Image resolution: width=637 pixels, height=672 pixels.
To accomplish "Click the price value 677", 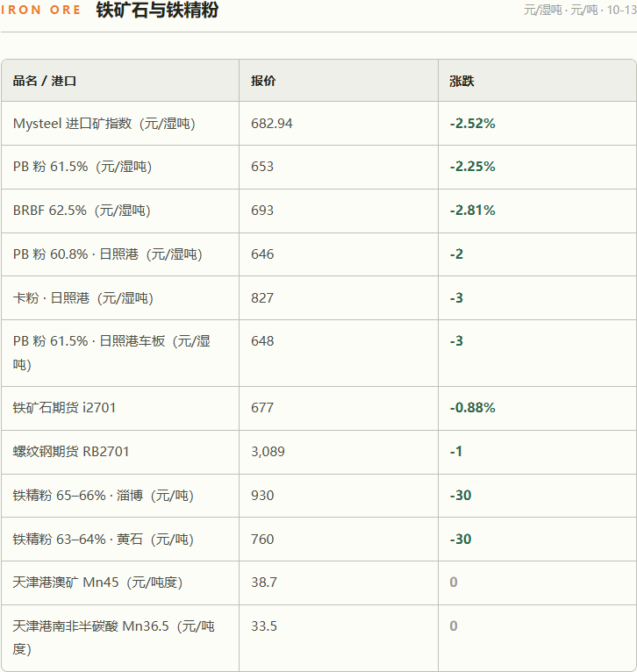I will tap(262, 408).
